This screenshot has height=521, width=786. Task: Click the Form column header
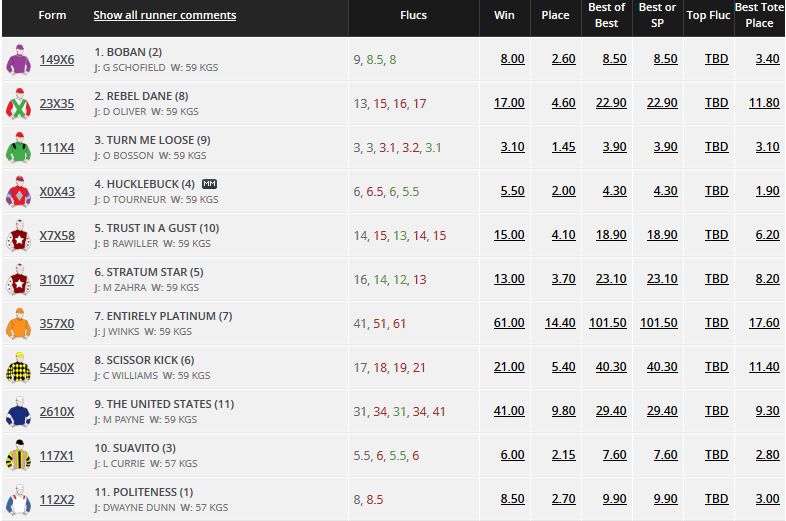coord(52,15)
